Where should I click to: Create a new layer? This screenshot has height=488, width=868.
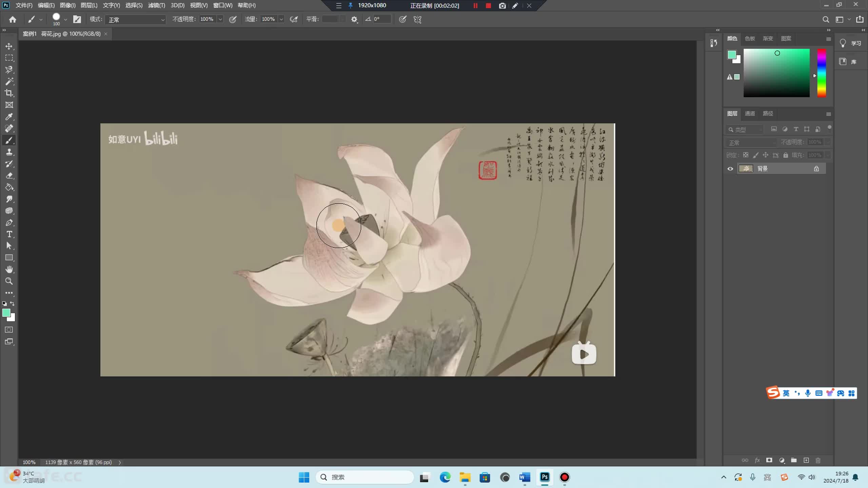click(806, 460)
